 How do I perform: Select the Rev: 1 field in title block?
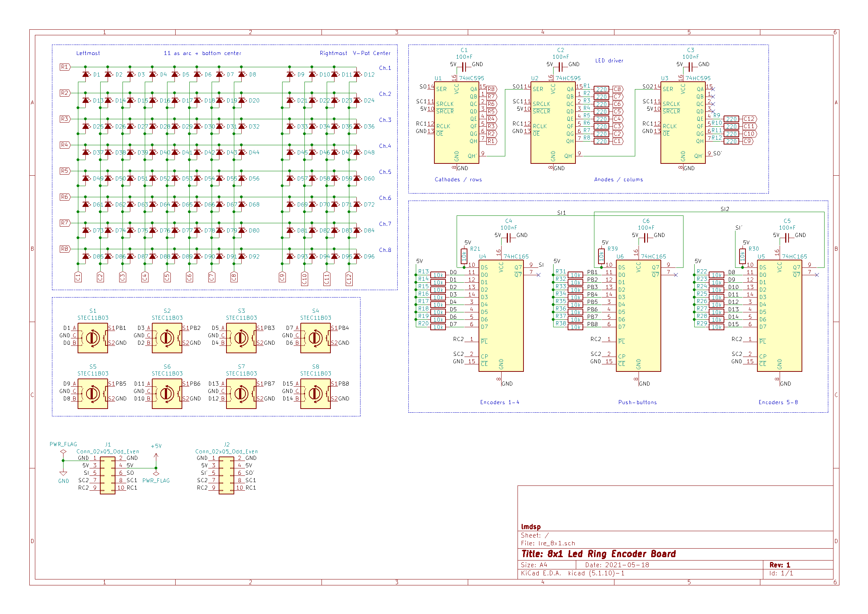pos(780,565)
